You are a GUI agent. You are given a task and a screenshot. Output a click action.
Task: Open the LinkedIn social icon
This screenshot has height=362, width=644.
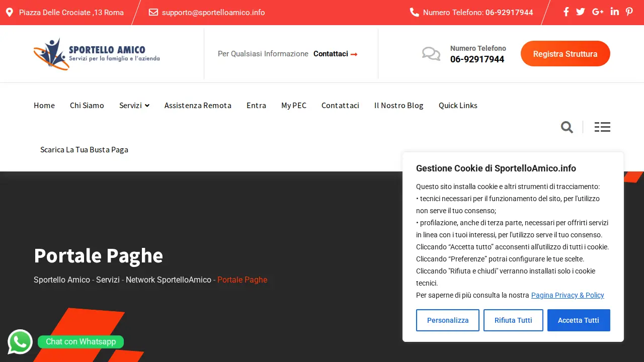click(x=615, y=12)
